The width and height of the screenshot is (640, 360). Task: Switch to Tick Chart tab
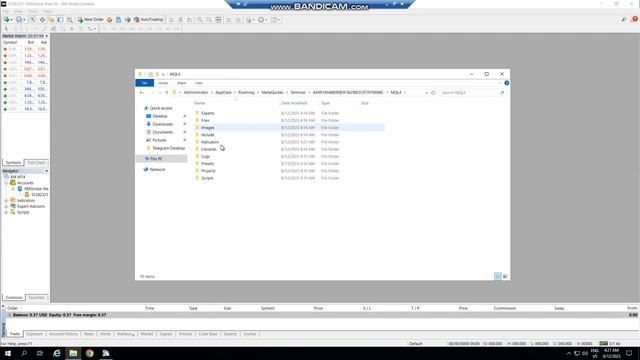point(36,162)
